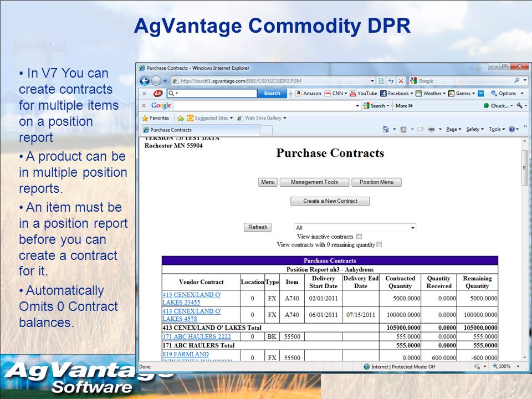Close the Ask toolbar
This screenshot has height=399, width=532.
144,93
